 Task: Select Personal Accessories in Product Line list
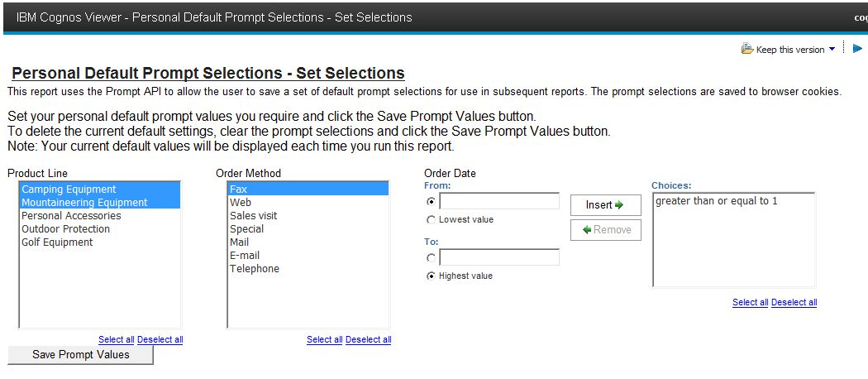[x=71, y=216]
